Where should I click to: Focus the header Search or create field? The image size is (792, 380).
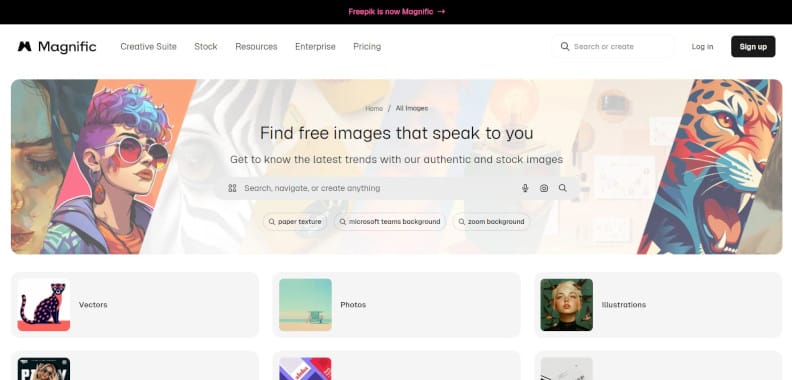coord(612,46)
